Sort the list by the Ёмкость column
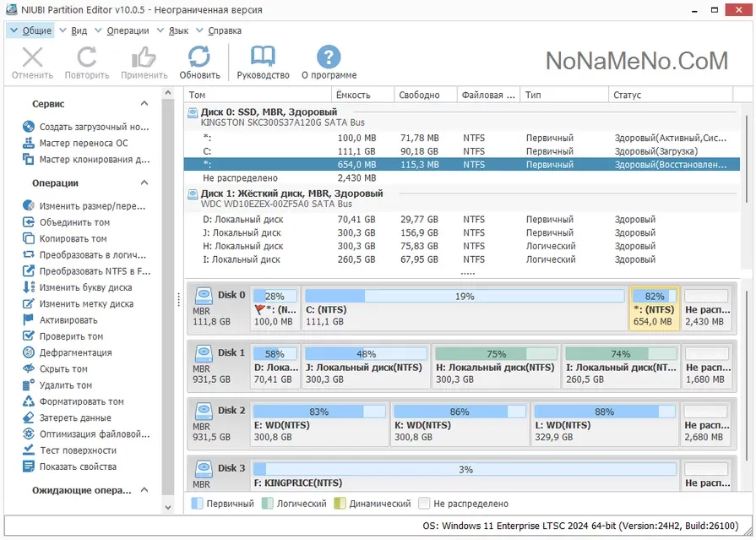Screen dimensions: 756x540 pyautogui.click(x=362, y=95)
